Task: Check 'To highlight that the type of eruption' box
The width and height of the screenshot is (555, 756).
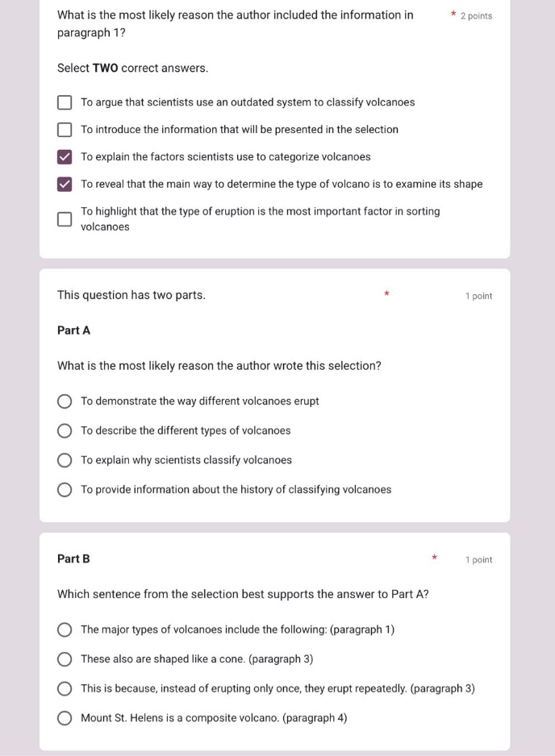Action: click(65, 219)
